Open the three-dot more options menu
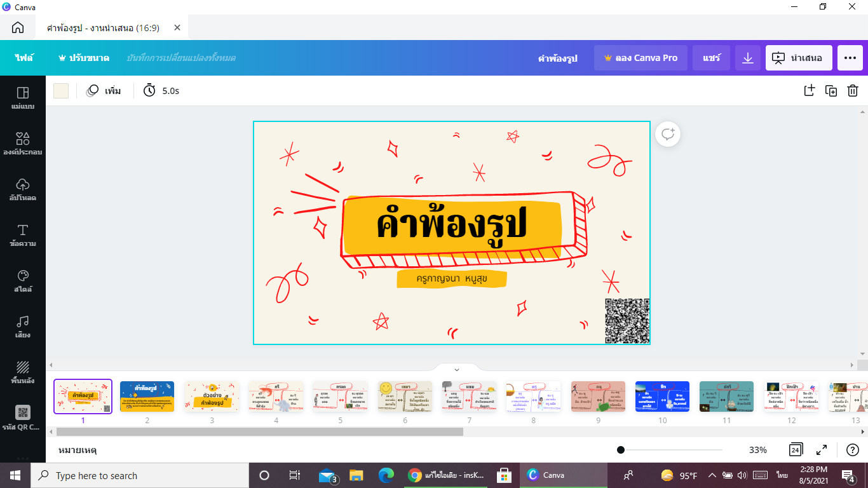868x488 pixels. [x=850, y=57]
